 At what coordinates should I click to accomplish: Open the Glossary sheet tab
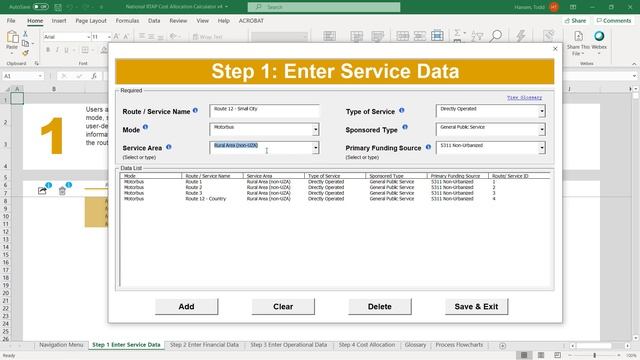point(415,345)
